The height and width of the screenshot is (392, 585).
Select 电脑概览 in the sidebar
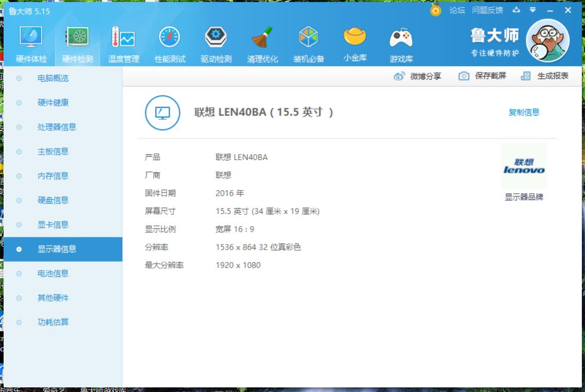point(52,79)
